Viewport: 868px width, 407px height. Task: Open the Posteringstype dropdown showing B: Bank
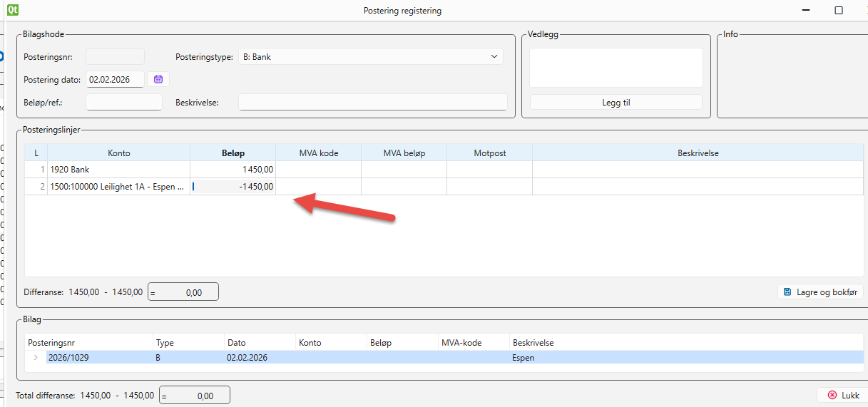371,56
